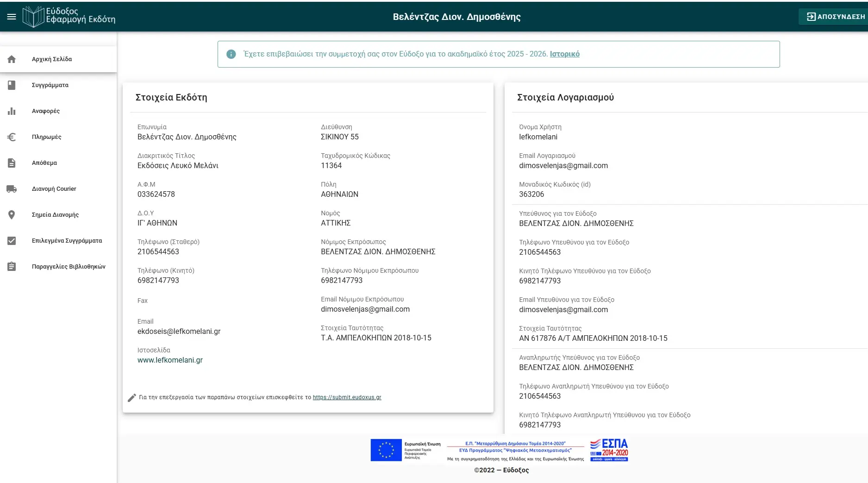Select the address ΣΙΚΙΝΟΥ 55
868x483 pixels.
click(x=340, y=137)
